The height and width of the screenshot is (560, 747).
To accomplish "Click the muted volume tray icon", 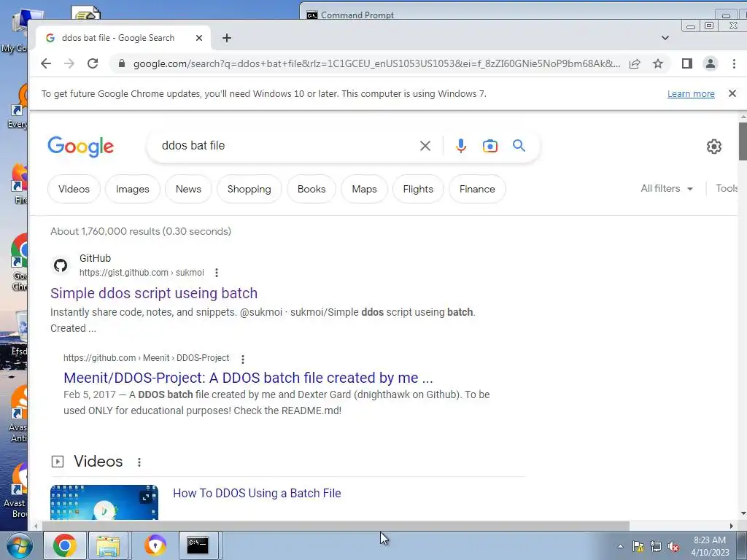I will 673,546.
